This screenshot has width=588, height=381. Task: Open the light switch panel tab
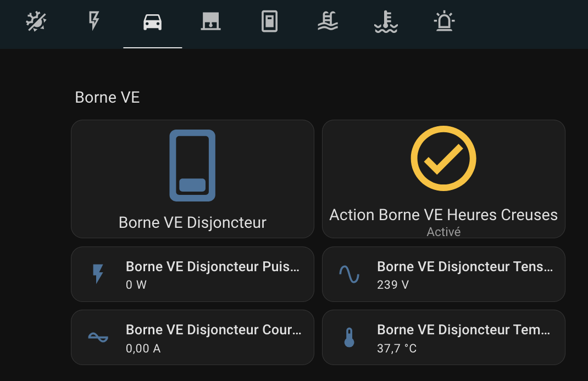pos(269,22)
